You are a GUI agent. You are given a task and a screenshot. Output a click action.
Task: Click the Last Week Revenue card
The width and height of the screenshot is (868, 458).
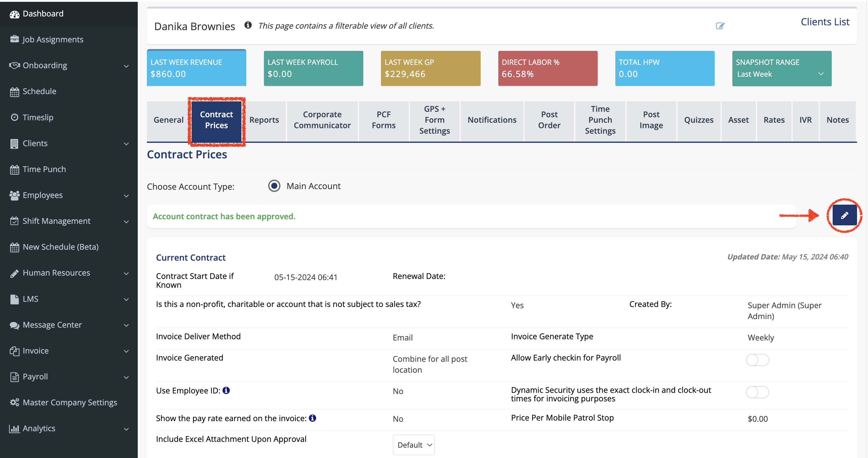[197, 68]
